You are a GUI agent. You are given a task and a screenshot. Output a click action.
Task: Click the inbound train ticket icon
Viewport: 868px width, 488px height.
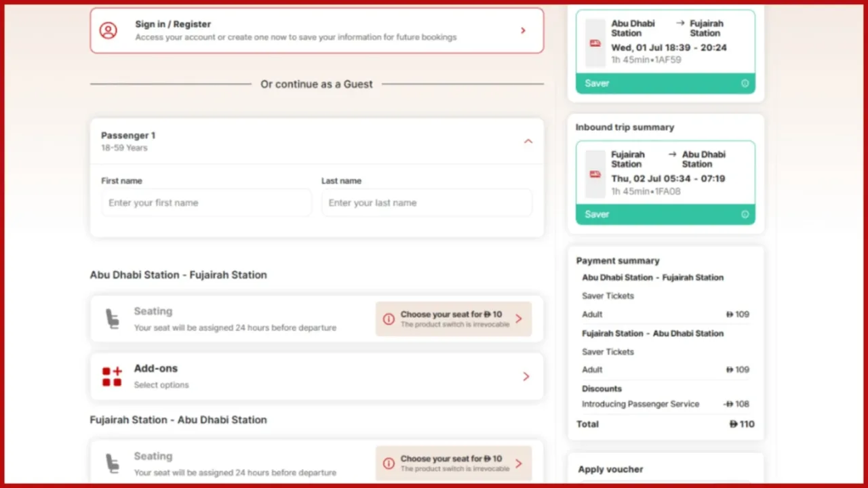coord(595,174)
